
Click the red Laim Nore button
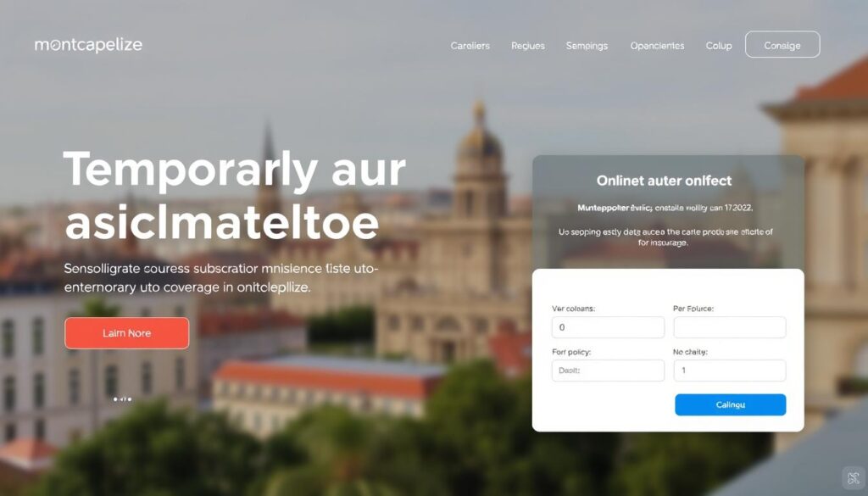pos(127,332)
